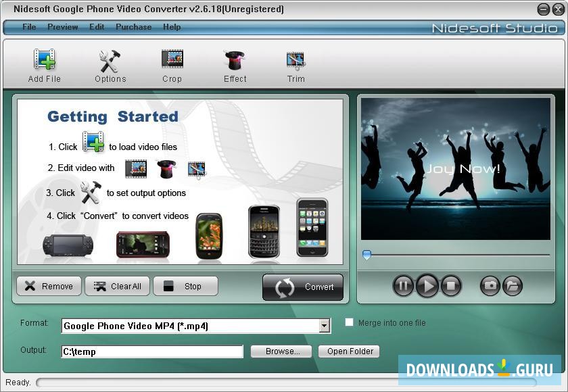Take a snapshot with the camera icon
Screen dimensions: 568x392
click(x=490, y=286)
